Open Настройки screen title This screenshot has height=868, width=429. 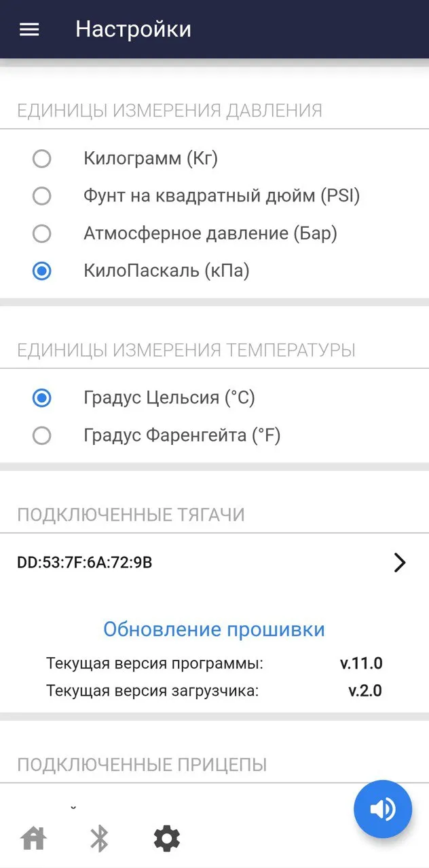coord(134,29)
